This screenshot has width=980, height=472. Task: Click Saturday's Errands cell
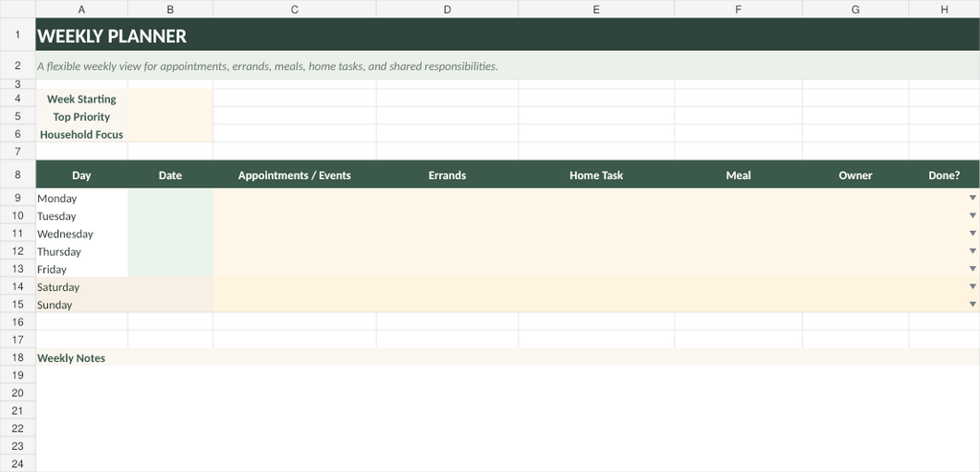[447, 286]
